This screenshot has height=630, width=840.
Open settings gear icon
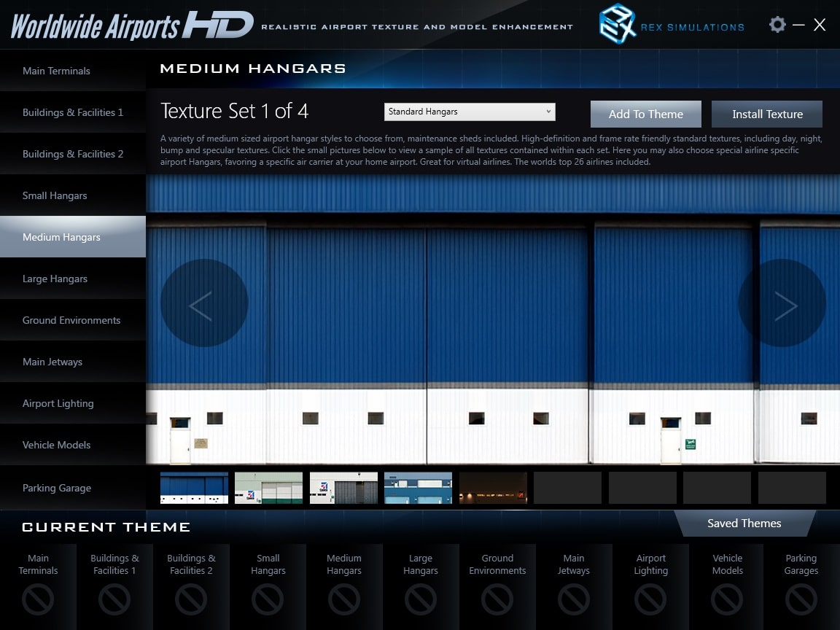coord(777,25)
